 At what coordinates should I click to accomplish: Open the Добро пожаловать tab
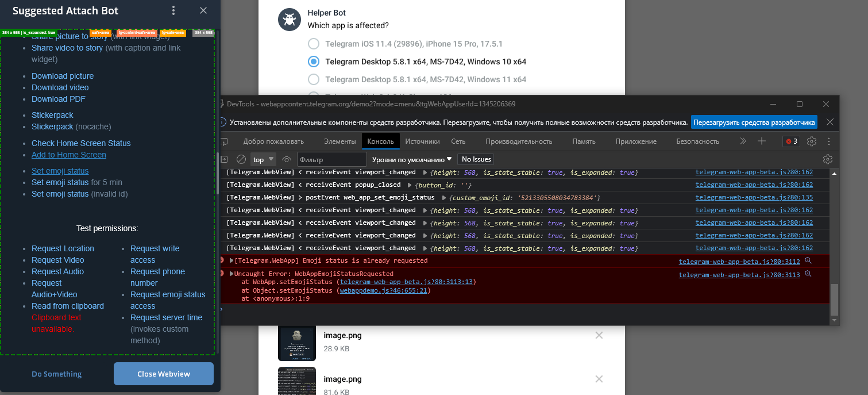(273, 141)
